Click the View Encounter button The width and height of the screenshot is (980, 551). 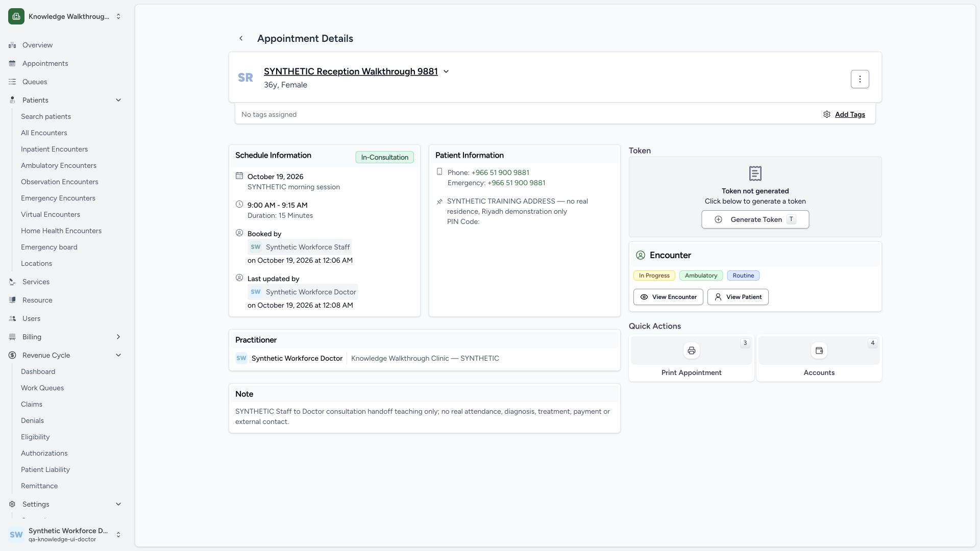[x=668, y=297]
